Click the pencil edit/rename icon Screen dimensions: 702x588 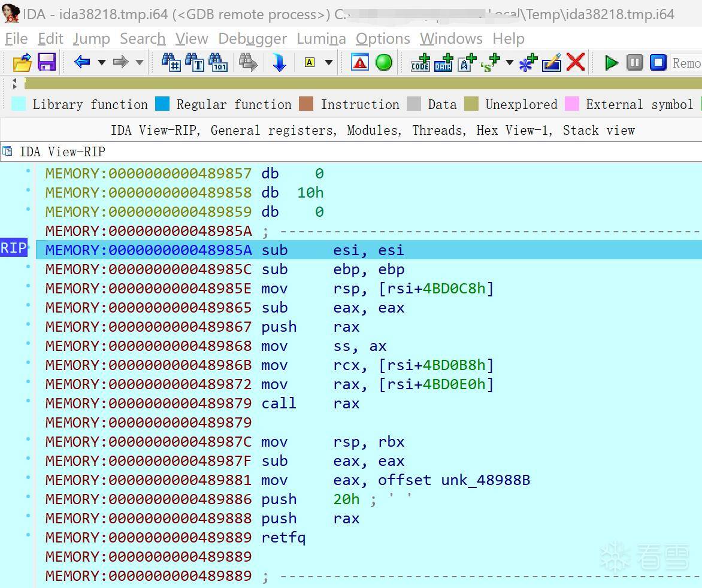552,62
